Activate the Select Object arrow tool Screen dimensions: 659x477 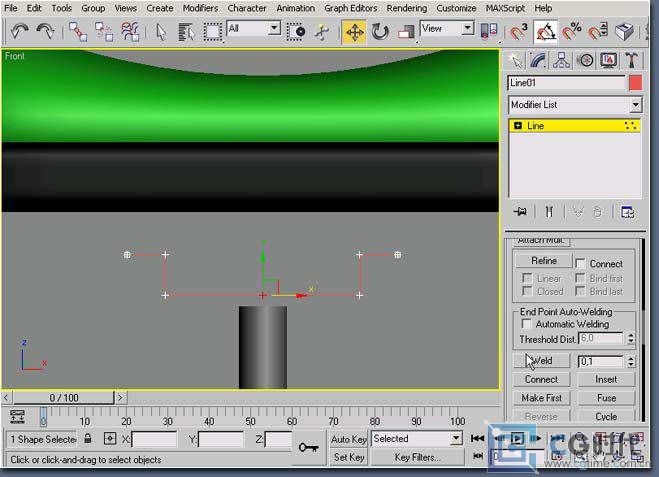161,32
